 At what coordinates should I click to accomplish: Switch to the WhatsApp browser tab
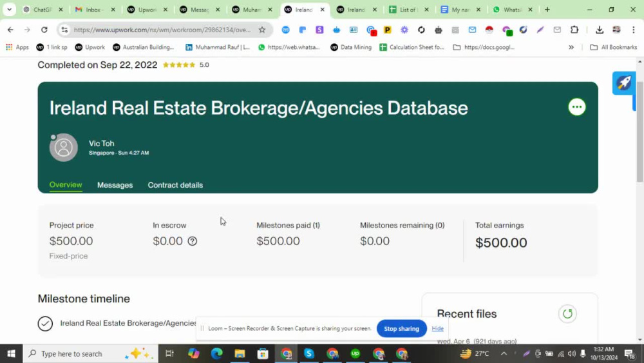[x=513, y=10]
